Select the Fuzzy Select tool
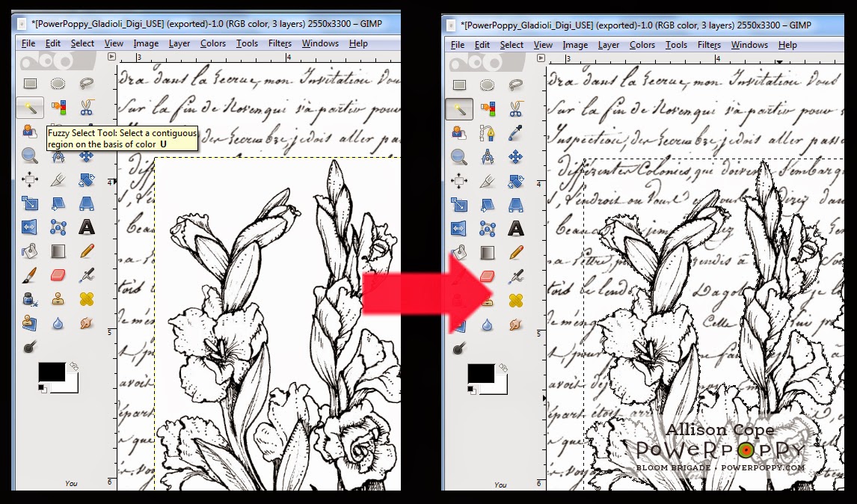This screenshot has height=504, width=857. coord(30,109)
